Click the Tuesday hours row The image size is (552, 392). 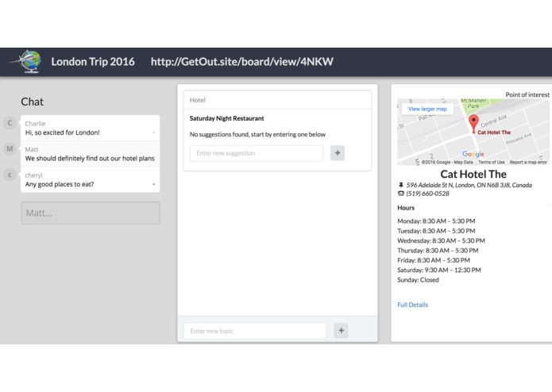point(436,231)
